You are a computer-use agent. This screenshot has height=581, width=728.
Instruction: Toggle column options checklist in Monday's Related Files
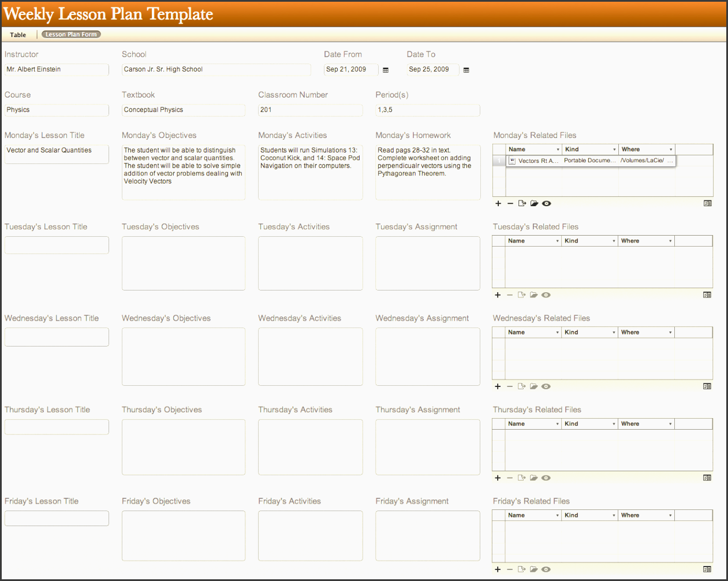pyautogui.click(x=707, y=203)
